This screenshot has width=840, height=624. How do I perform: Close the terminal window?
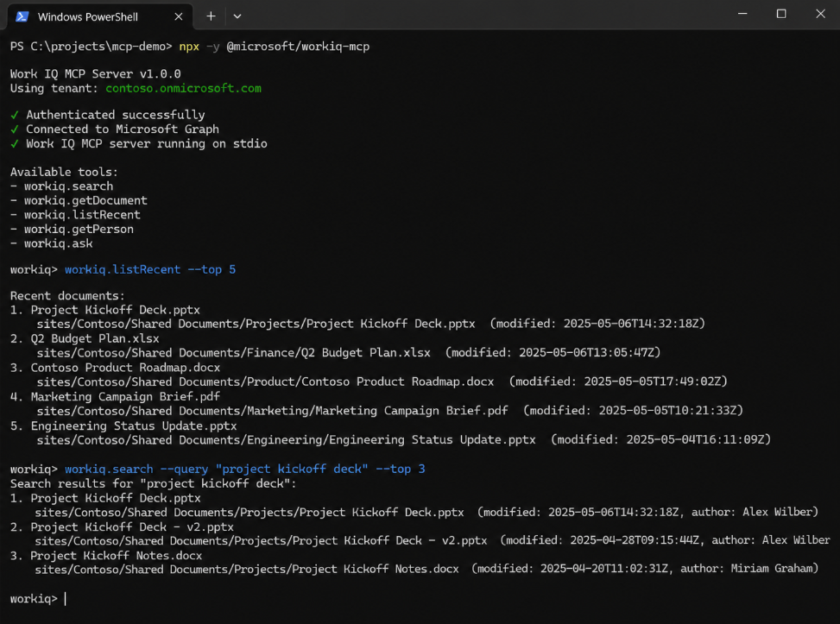click(820, 14)
